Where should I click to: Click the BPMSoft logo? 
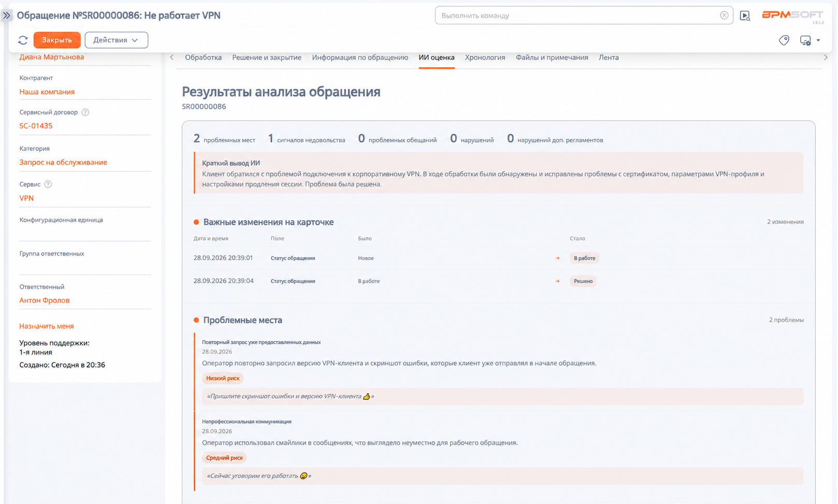pos(792,15)
